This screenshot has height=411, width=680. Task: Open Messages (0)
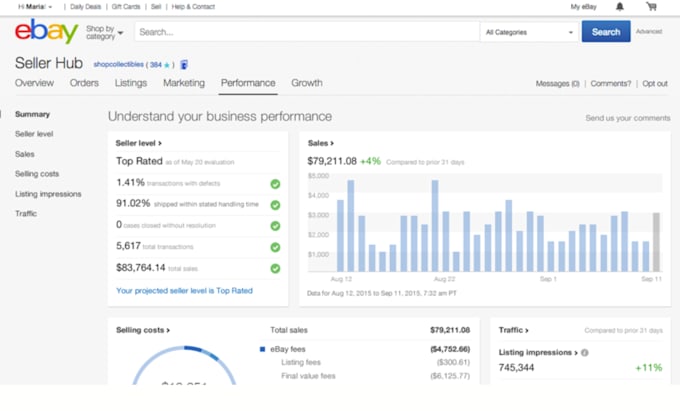[x=557, y=83]
